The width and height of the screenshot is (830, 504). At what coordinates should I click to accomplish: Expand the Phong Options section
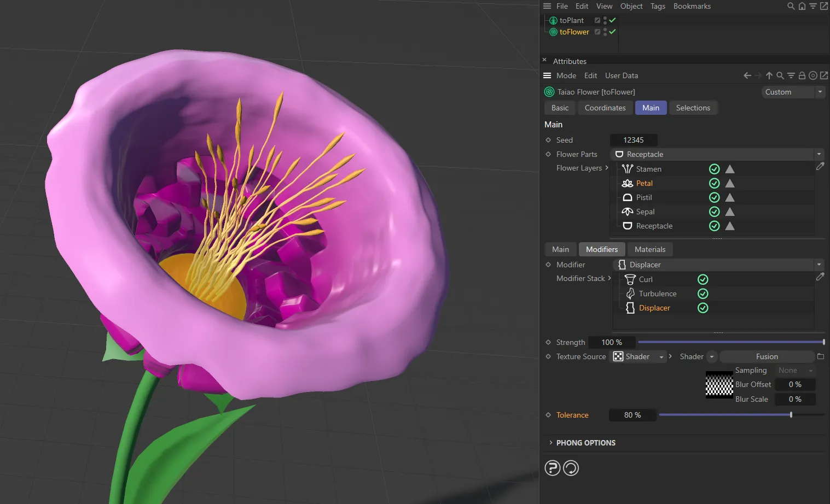(551, 443)
